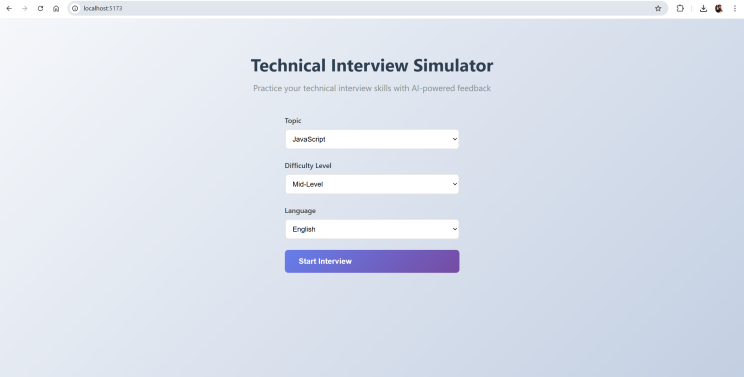Open the Language dropdown showing English
This screenshot has height=377, width=744.
(x=372, y=230)
